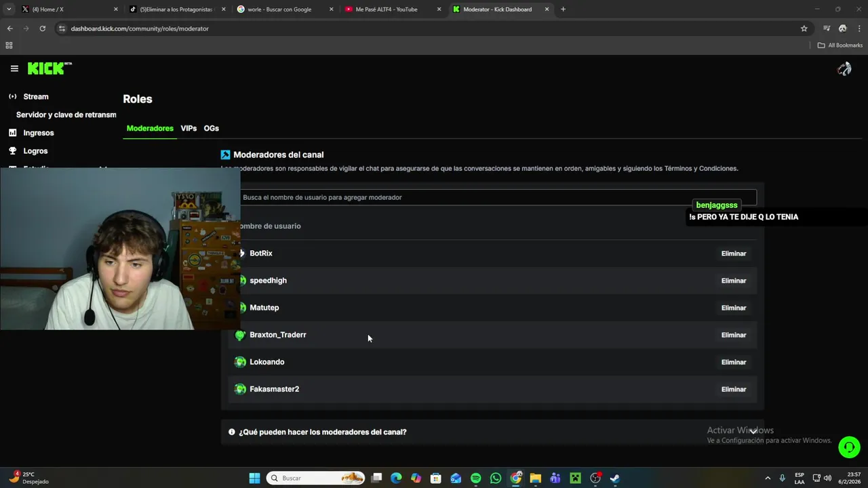Close the Me Pasé ALTF4 YouTube tab
This screenshot has height=488, width=868.
(x=439, y=9)
